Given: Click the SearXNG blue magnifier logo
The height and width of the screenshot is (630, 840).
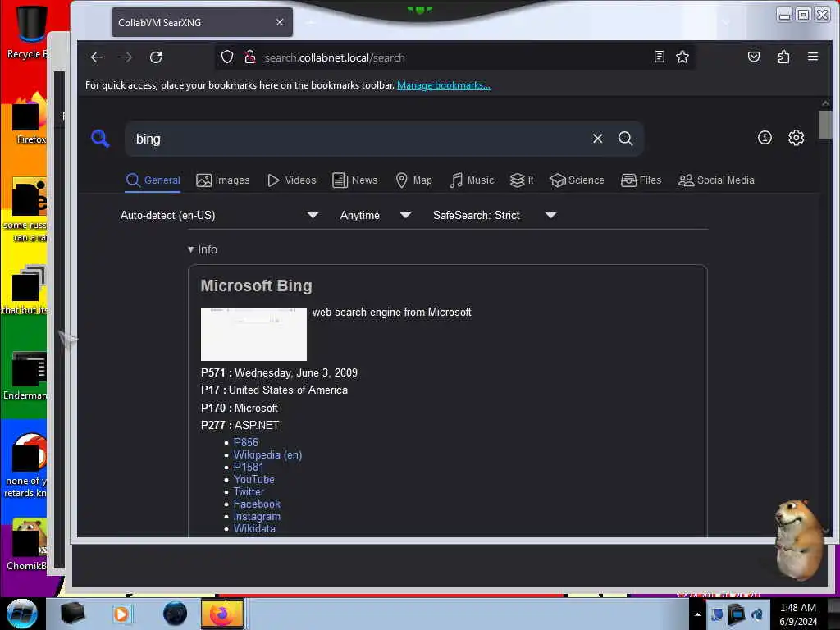Looking at the screenshot, I should (x=100, y=139).
